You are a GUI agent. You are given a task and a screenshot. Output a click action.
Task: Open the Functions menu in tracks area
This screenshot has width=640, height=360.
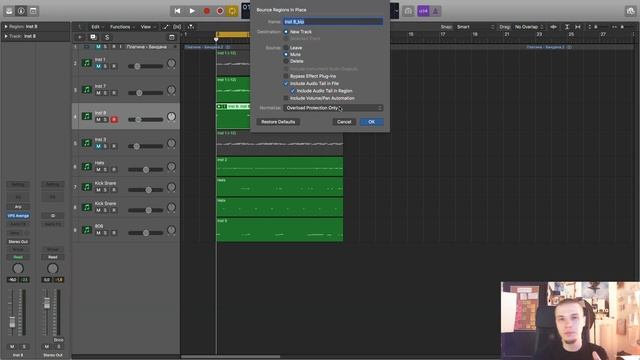click(122, 27)
